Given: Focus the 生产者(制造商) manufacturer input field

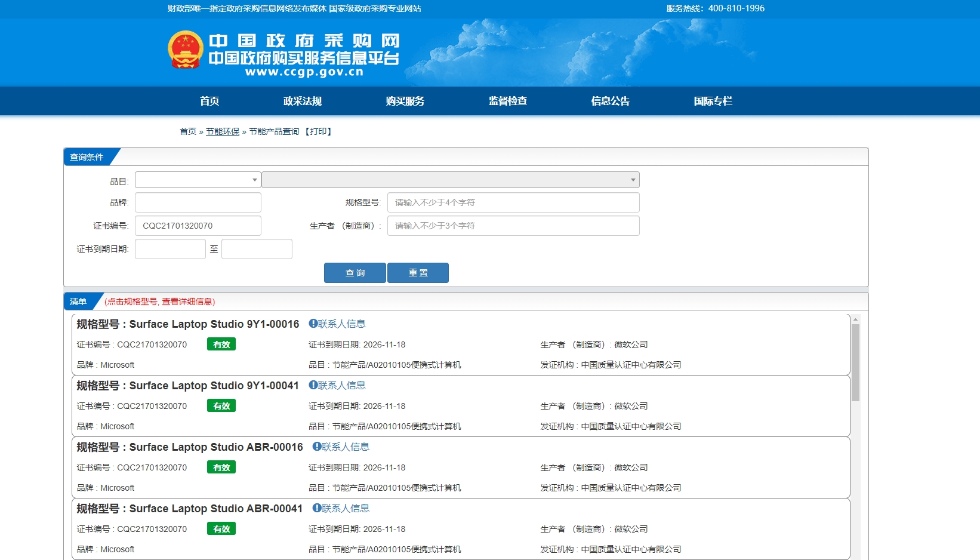Looking at the screenshot, I should click(513, 226).
